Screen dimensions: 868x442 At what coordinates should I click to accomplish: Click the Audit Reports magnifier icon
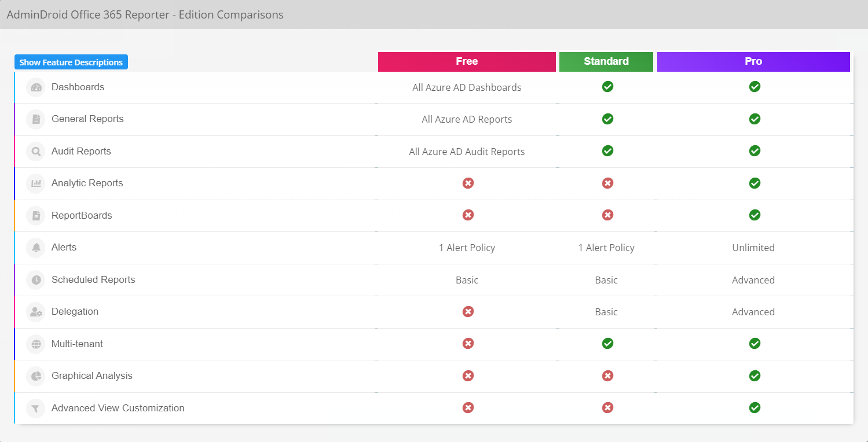[36, 152]
